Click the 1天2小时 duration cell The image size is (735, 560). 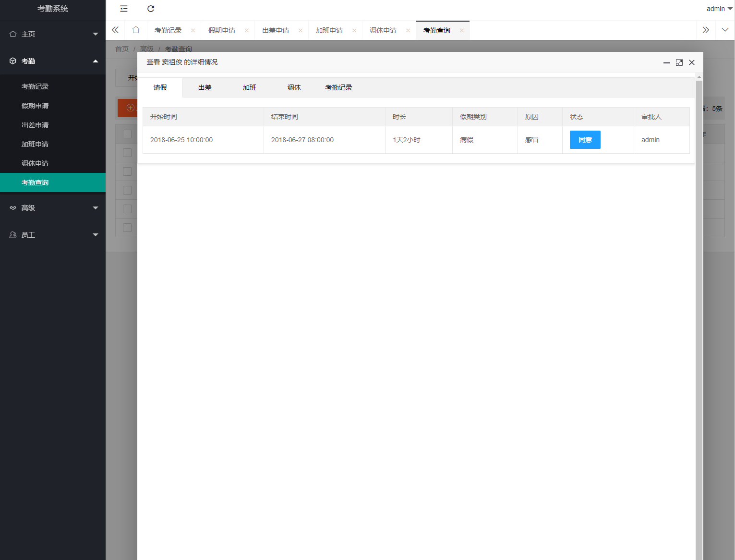[x=419, y=140]
